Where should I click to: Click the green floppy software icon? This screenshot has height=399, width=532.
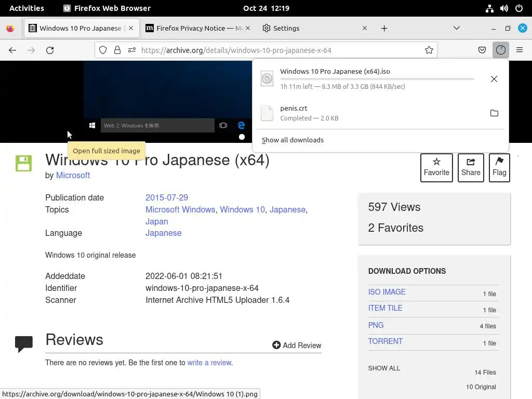coord(24,163)
